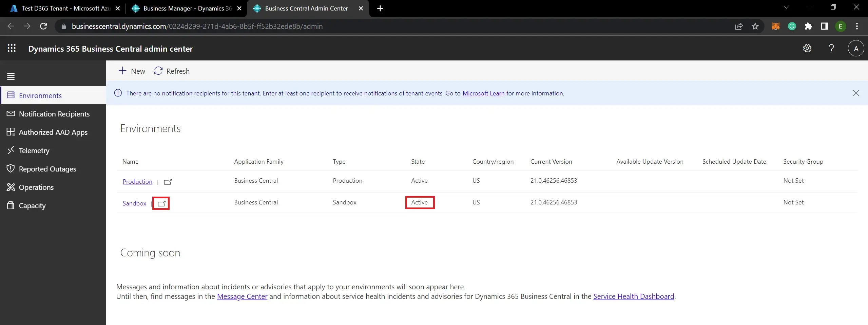Click the Sandbox row Active state
The width and height of the screenshot is (868, 325).
click(x=420, y=202)
